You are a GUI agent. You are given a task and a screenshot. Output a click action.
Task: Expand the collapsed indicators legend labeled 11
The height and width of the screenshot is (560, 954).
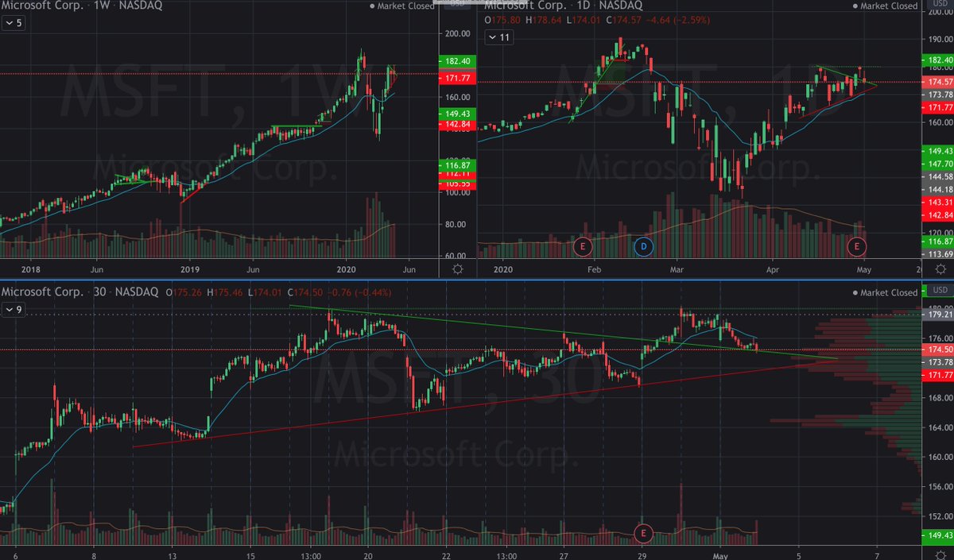(x=499, y=37)
